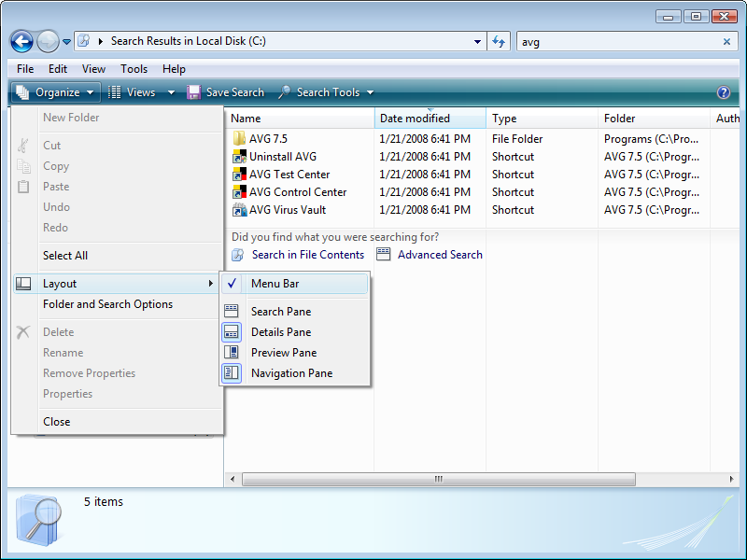Open the Edit menu
Viewport: 747px width, 560px height.
tap(58, 69)
